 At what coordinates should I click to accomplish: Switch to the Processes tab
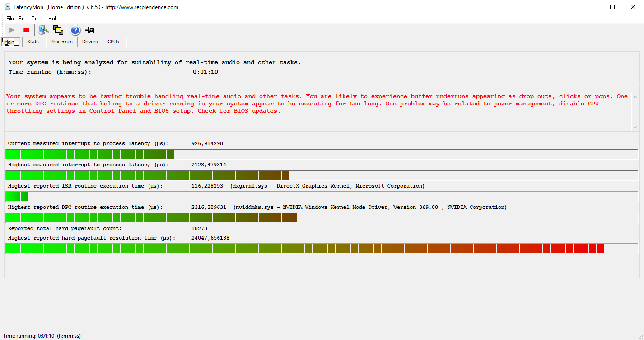tap(61, 42)
